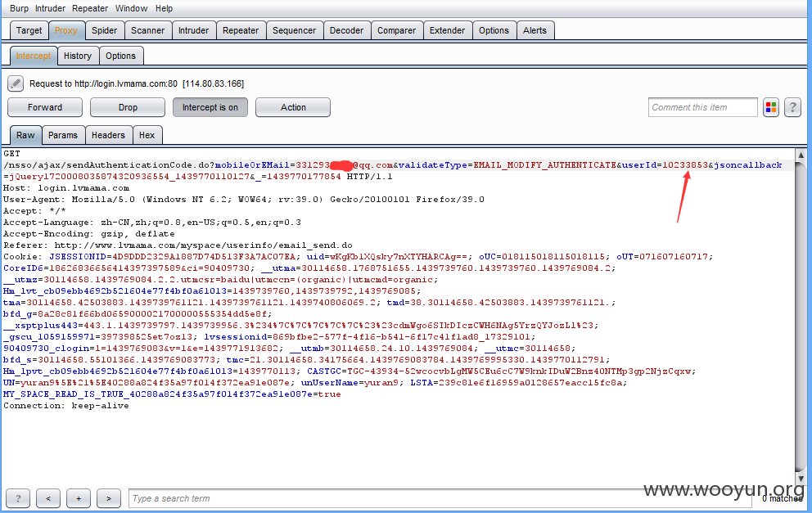The image size is (812, 513).
Task: Switch to the Sequencer tab
Action: pyautogui.click(x=294, y=30)
